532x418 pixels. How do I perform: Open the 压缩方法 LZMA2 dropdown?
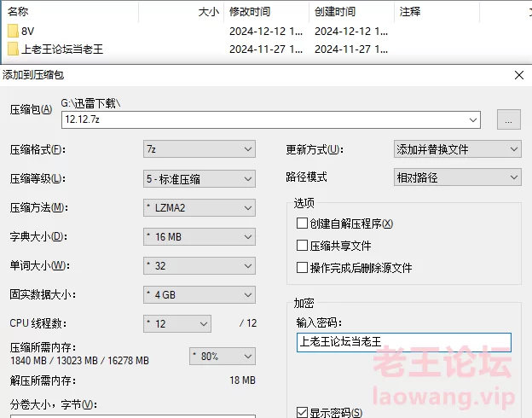click(199, 207)
